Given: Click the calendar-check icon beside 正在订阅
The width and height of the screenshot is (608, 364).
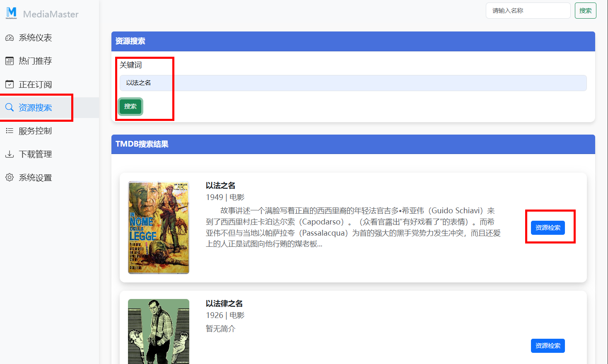Looking at the screenshot, I should (10, 84).
